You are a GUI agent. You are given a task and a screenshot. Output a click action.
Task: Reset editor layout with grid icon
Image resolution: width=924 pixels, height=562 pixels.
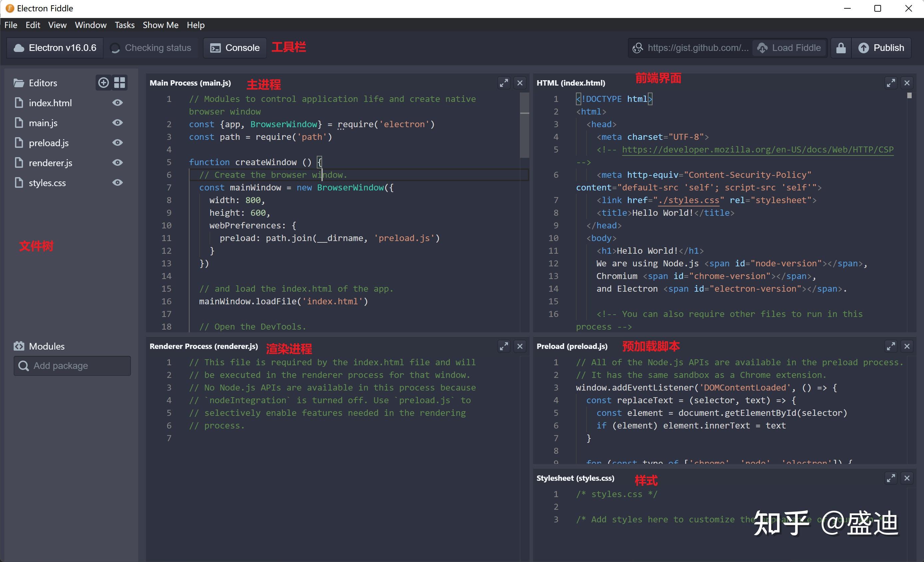[119, 83]
